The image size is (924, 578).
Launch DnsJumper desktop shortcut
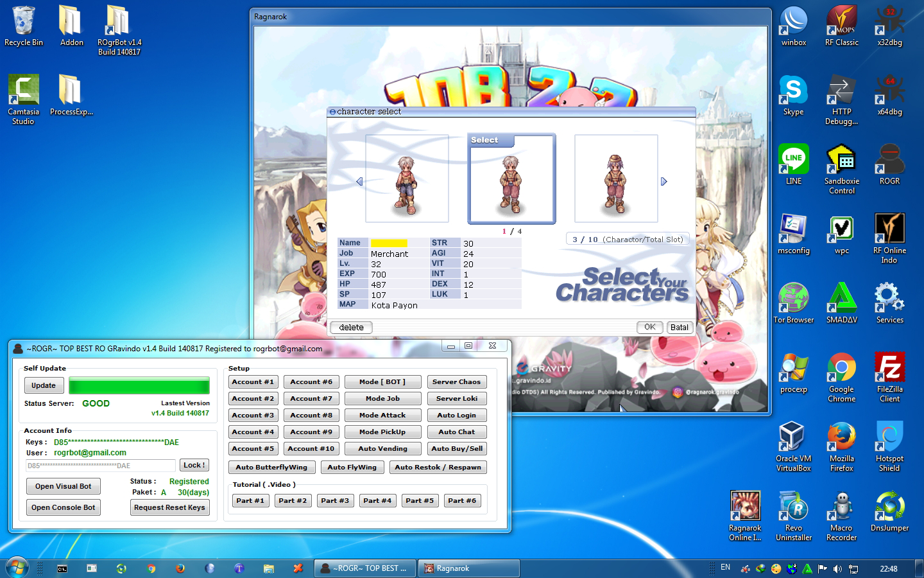[x=890, y=512]
